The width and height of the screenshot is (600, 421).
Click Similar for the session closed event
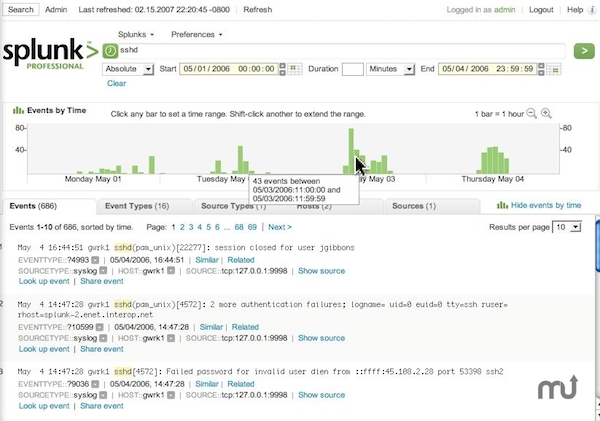coord(207,260)
